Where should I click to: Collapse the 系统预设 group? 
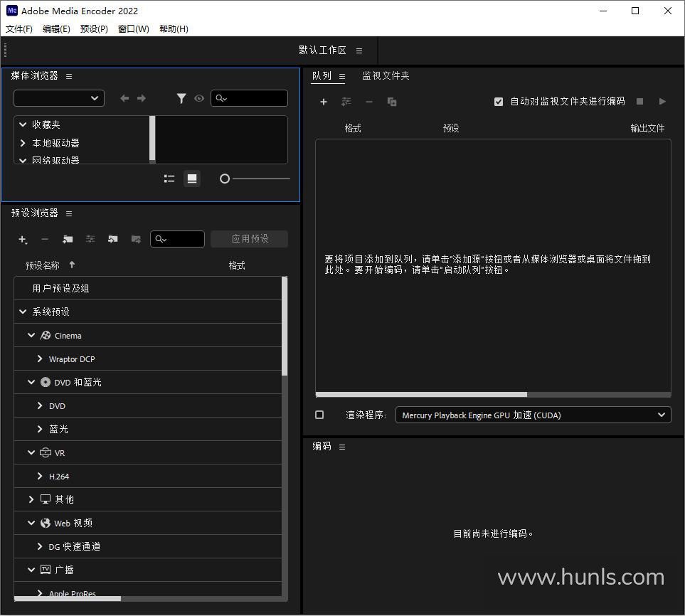23,312
